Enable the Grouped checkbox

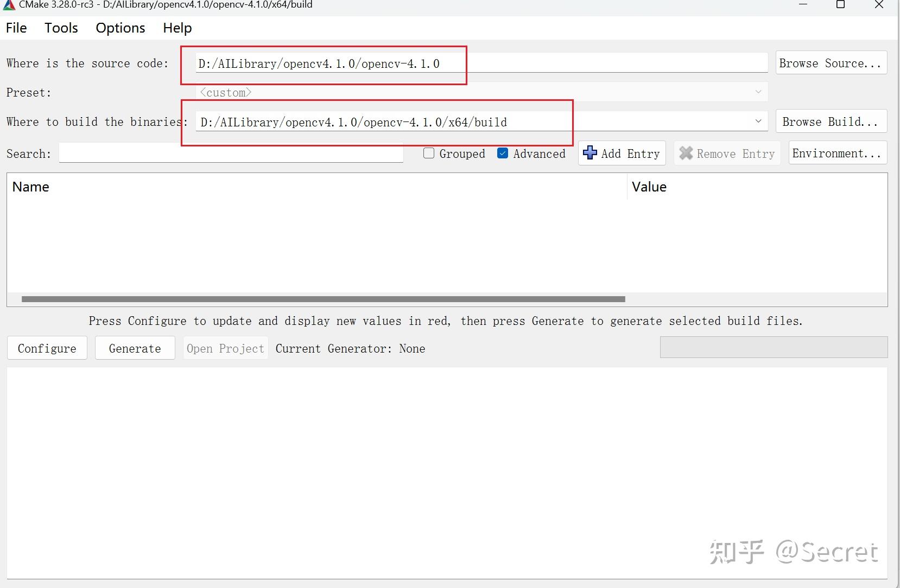(x=429, y=154)
